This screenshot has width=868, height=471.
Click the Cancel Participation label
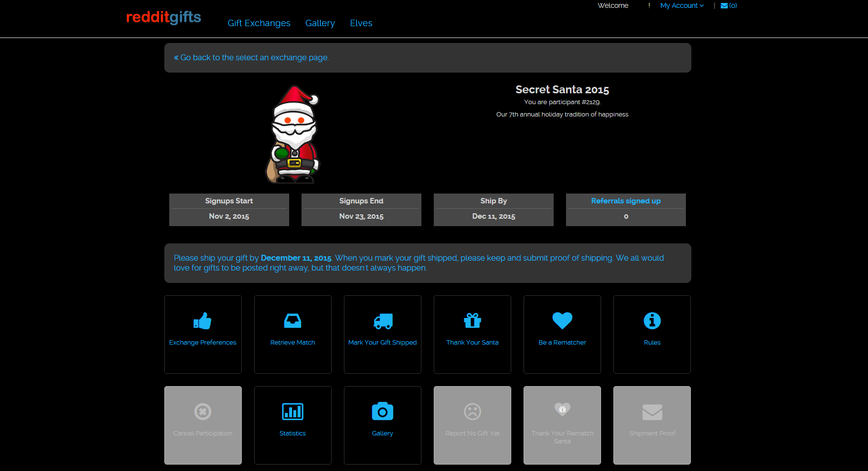203,433
